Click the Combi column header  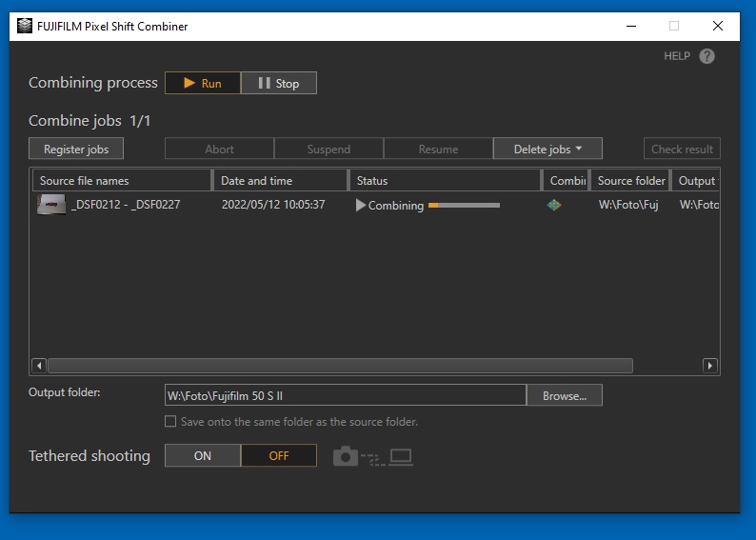click(566, 181)
